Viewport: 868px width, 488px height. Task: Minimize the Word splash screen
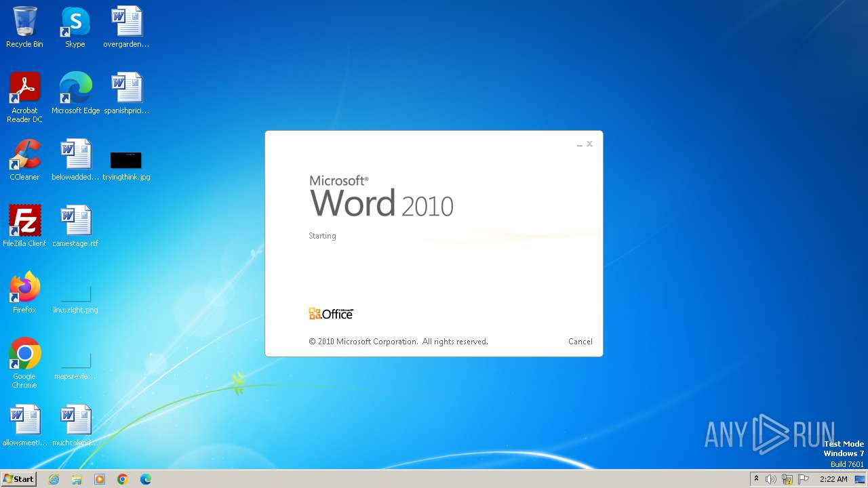coord(580,144)
